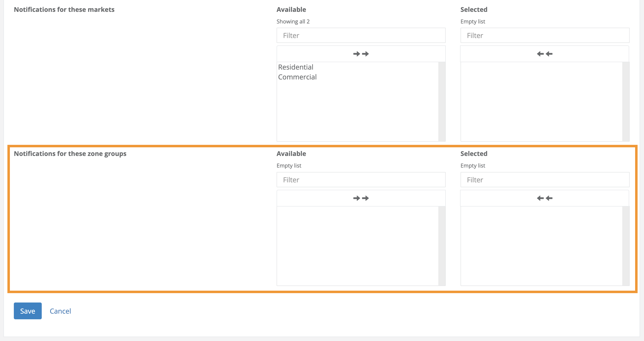Image resolution: width=644 pixels, height=341 pixels.
Task: Move all available zone groups to Selected
Action: pos(361,198)
